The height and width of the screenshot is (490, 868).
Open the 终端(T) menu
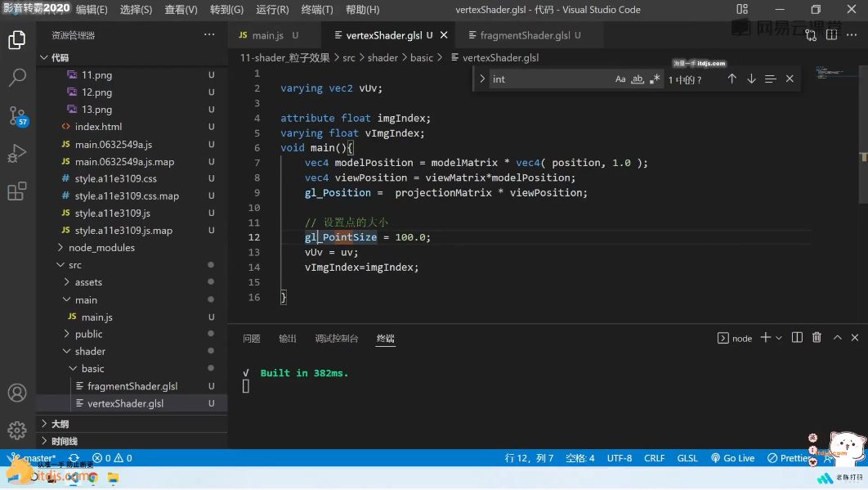317,10
